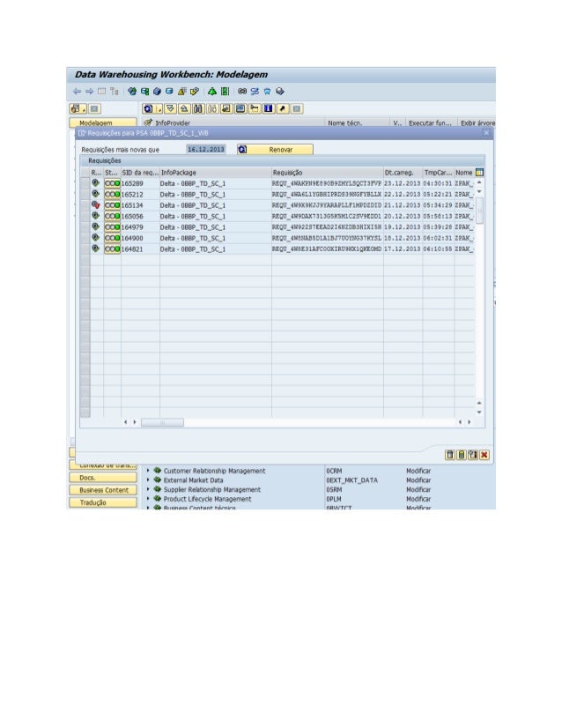Click load date 17.12.2013 in the table
Image resolution: width=562 pixels, height=728 pixels.
[402, 249]
